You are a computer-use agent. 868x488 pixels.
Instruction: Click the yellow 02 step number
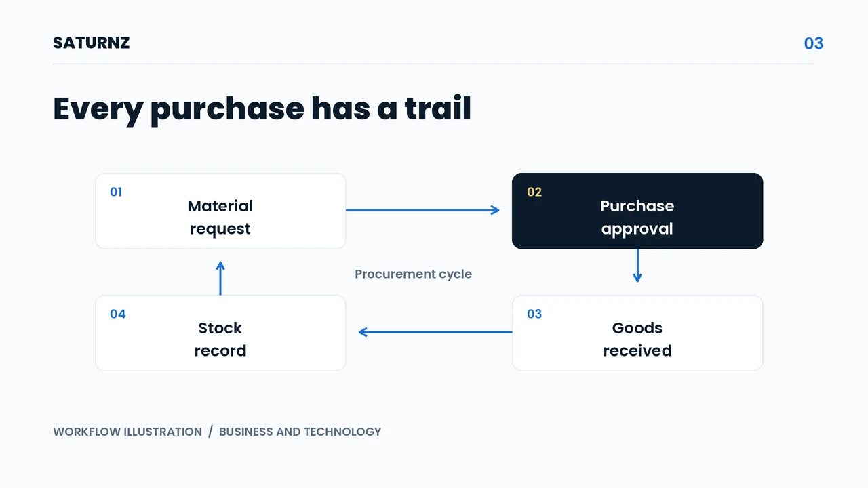(534, 192)
